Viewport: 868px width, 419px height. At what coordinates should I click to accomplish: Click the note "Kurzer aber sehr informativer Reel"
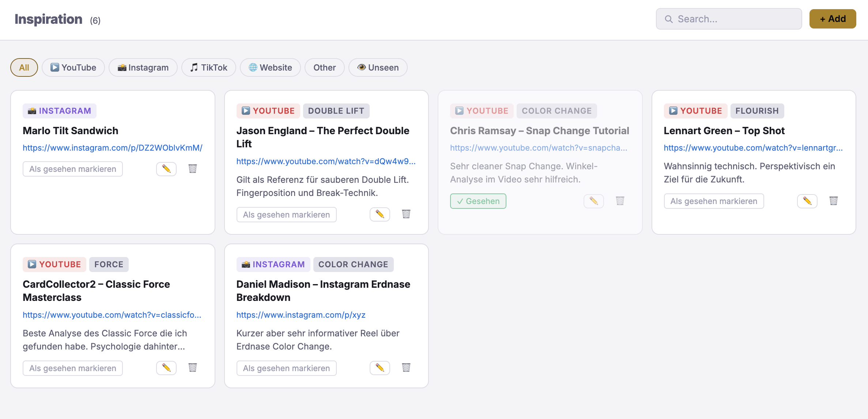(x=318, y=340)
